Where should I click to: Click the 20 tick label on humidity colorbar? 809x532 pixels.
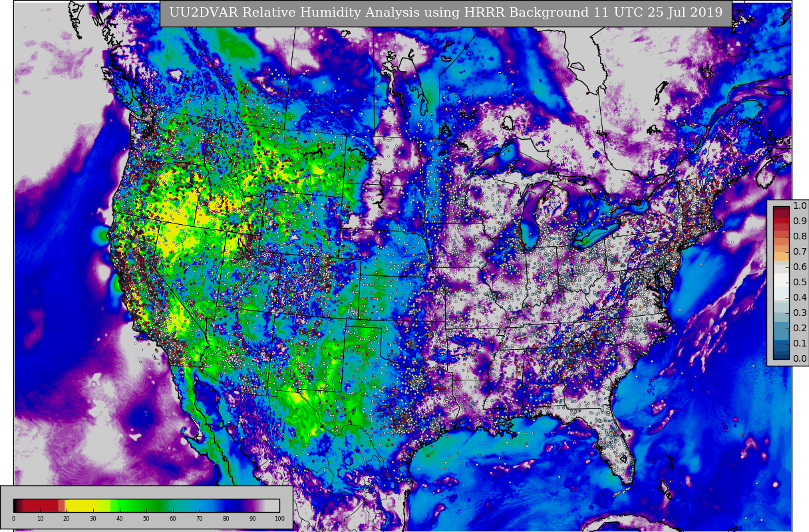[x=67, y=519]
